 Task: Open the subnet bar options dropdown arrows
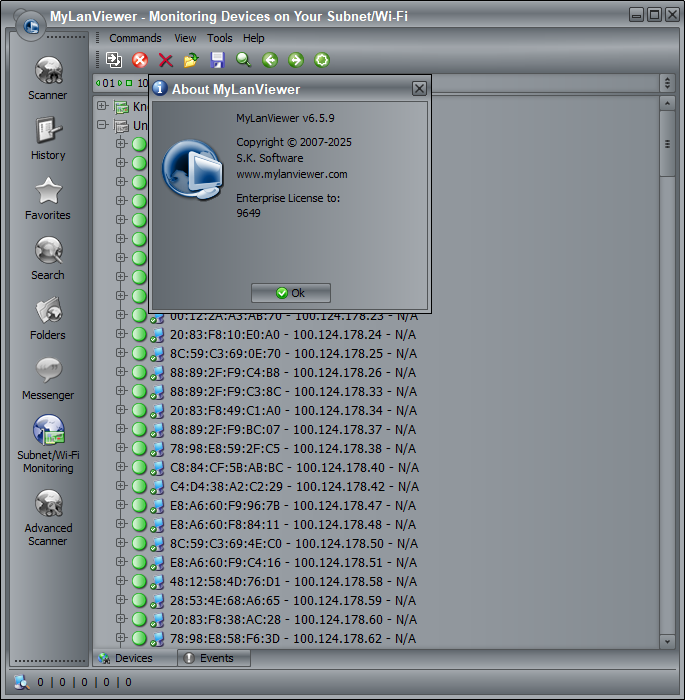[x=667, y=83]
